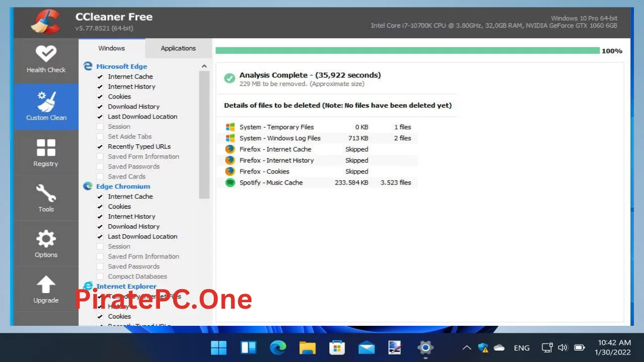Launch Microsoft Edge from the taskbar

tap(278, 347)
